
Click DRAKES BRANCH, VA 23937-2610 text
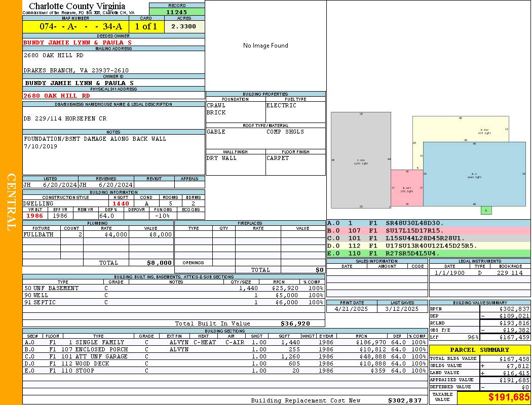(76, 70)
